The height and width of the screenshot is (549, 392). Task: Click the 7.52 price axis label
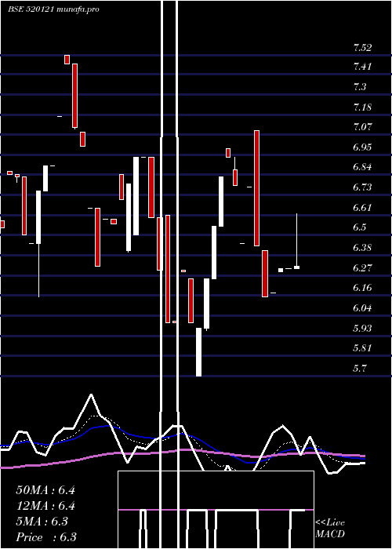coord(362,48)
